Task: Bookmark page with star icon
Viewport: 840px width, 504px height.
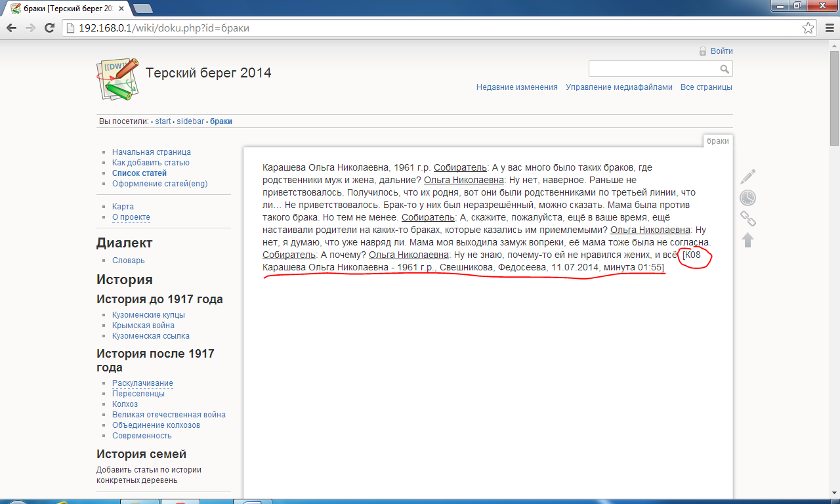Action: coord(808,28)
